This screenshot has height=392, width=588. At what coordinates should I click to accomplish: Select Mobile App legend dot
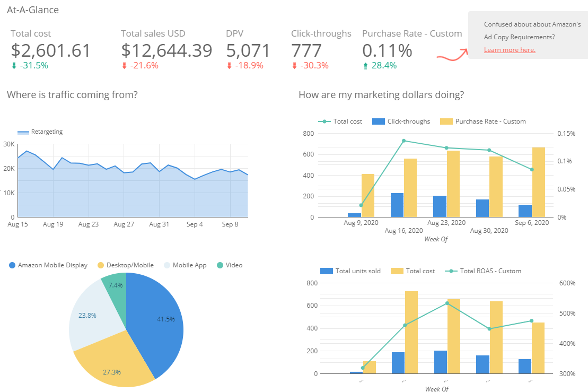(167, 265)
